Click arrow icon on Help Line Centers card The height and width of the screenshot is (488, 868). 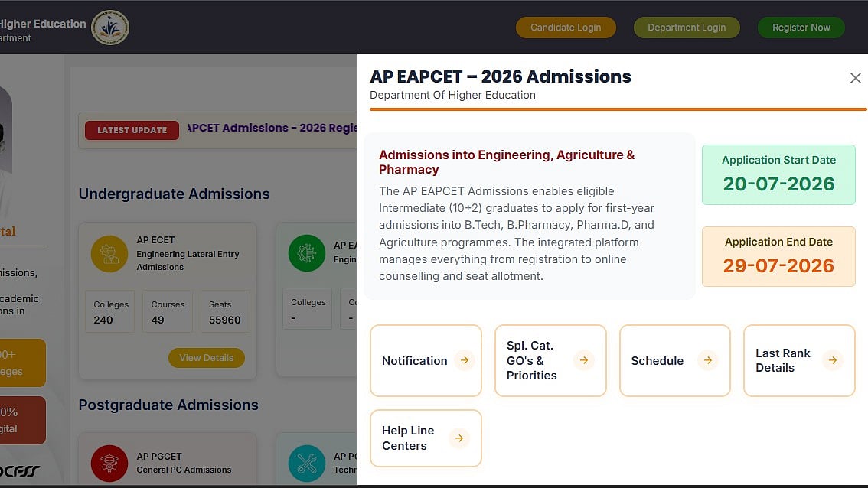[459, 438]
